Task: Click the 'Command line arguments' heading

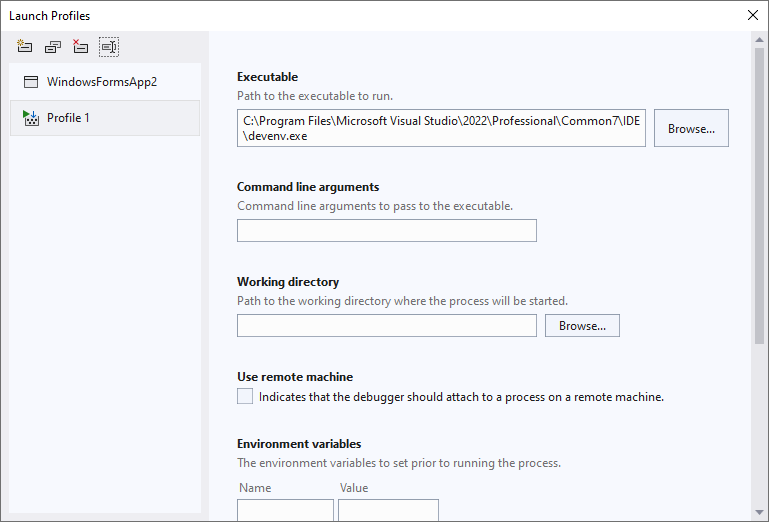Action: [x=308, y=187]
